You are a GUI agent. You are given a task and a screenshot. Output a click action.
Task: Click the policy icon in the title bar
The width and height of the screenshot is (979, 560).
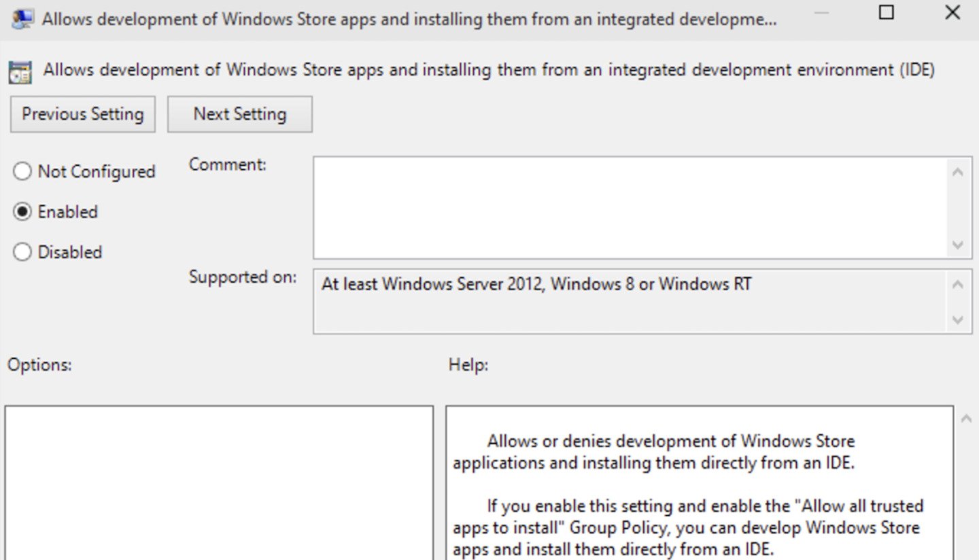[23, 18]
